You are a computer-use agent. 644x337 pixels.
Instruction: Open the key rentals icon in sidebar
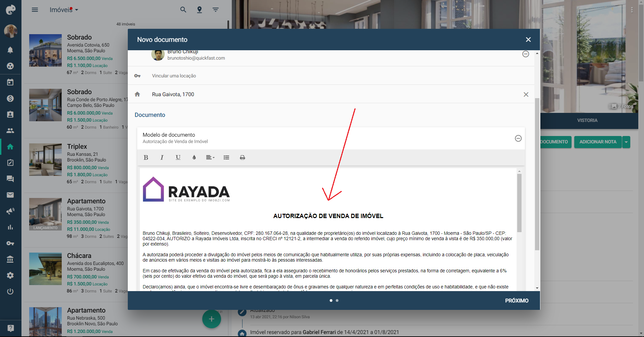[x=10, y=243]
